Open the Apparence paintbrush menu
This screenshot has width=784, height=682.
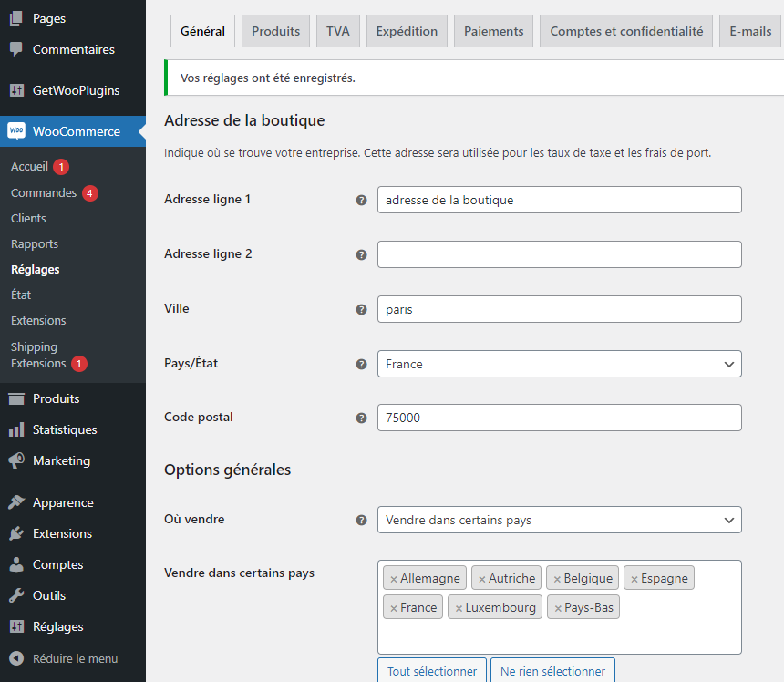(16, 502)
